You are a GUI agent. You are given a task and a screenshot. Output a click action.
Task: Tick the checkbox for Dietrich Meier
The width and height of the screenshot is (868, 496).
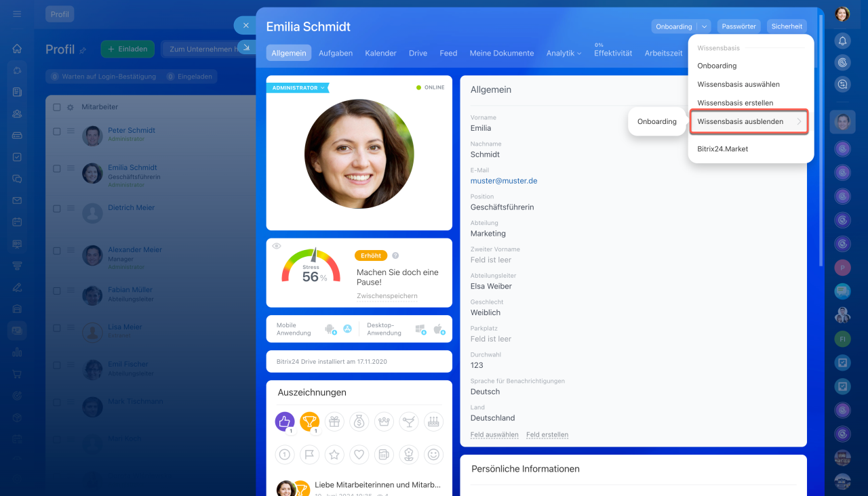tap(57, 209)
